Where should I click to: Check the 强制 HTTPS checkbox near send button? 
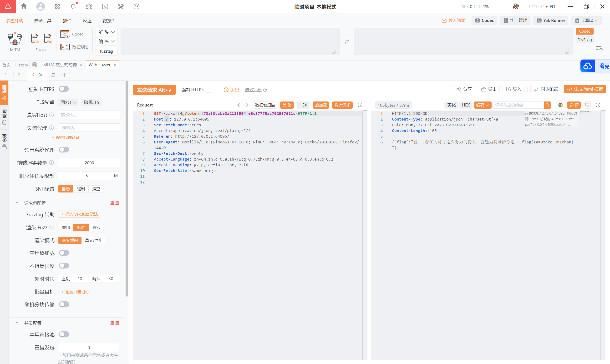click(208, 90)
